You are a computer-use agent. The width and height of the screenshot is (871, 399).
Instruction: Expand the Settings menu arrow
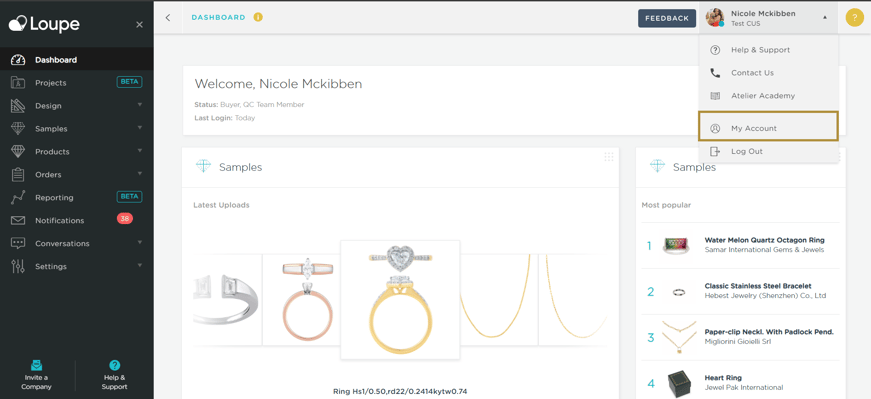coord(139,265)
